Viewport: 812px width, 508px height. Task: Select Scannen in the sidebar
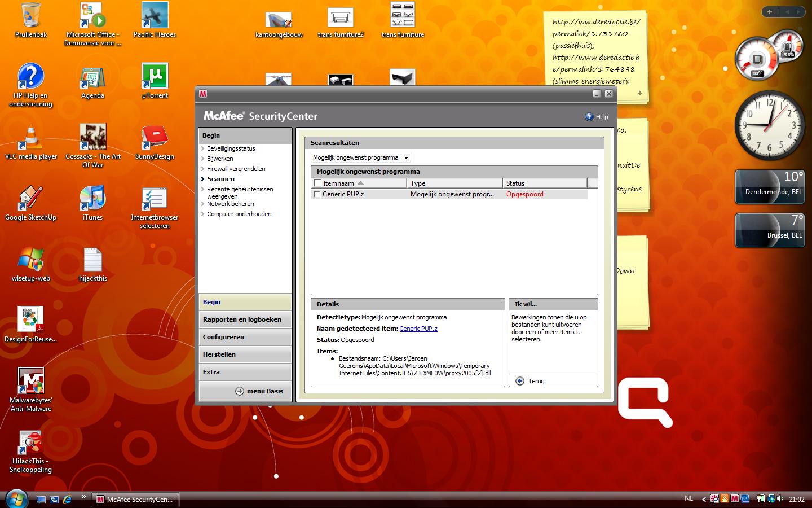220,179
